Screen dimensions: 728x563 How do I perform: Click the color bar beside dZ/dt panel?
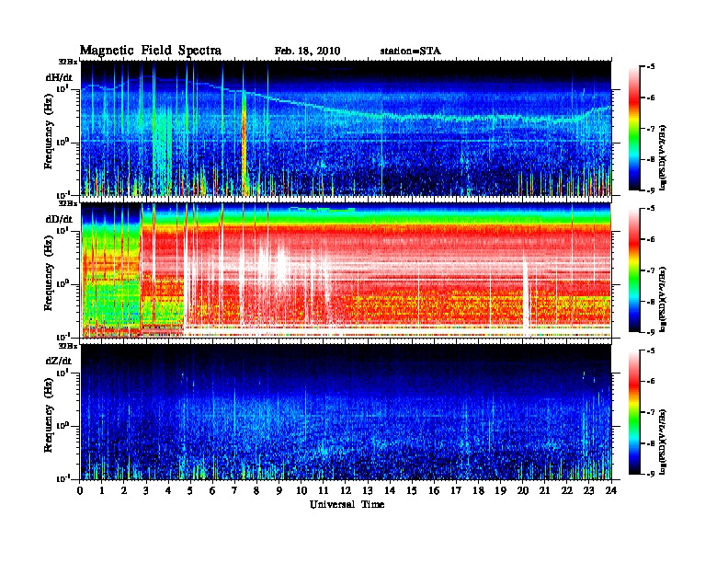click(x=633, y=412)
